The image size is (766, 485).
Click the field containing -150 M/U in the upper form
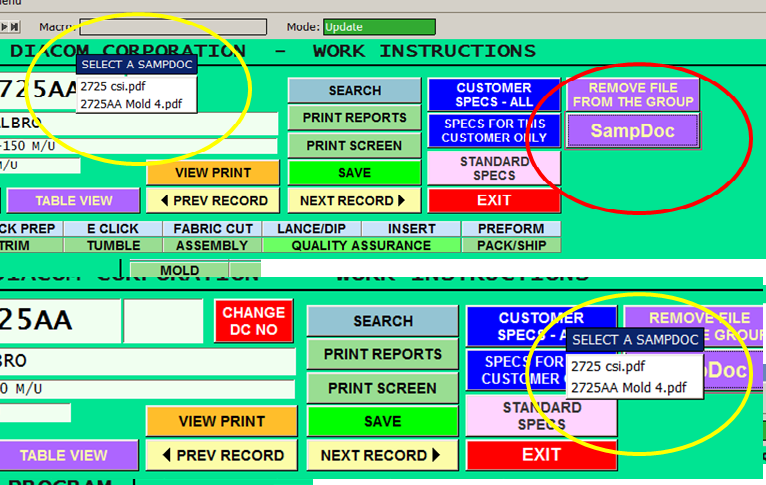[x=138, y=146]
